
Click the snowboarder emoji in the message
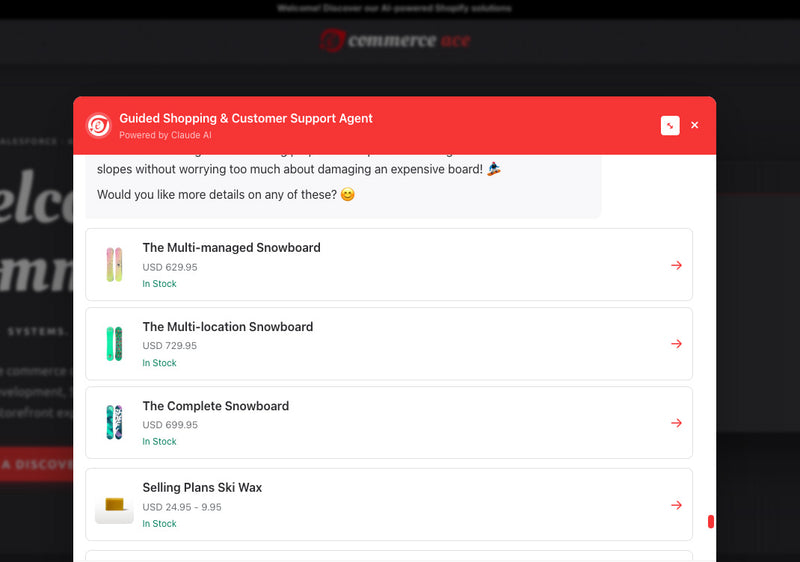[x=494, y=169]
